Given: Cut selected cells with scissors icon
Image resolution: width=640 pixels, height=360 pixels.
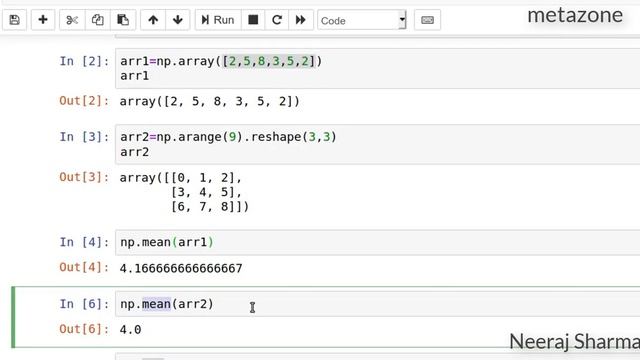Looking at the screenshot, I should tap(72, 20).
